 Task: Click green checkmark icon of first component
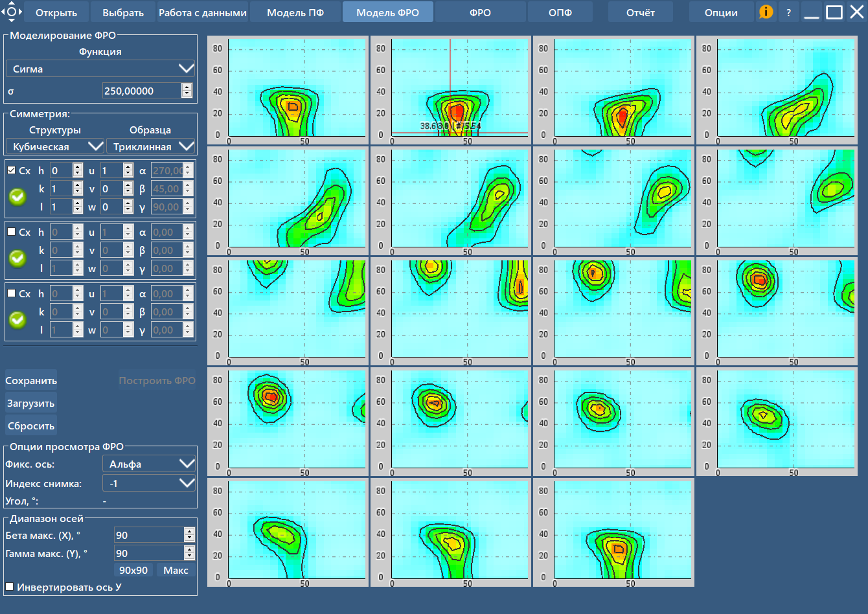point(18,197)
